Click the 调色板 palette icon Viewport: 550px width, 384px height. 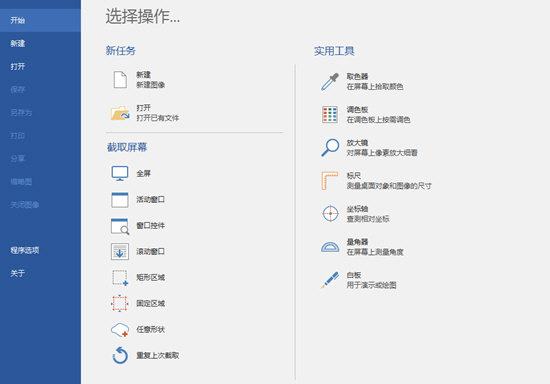(x=330, y=114)
